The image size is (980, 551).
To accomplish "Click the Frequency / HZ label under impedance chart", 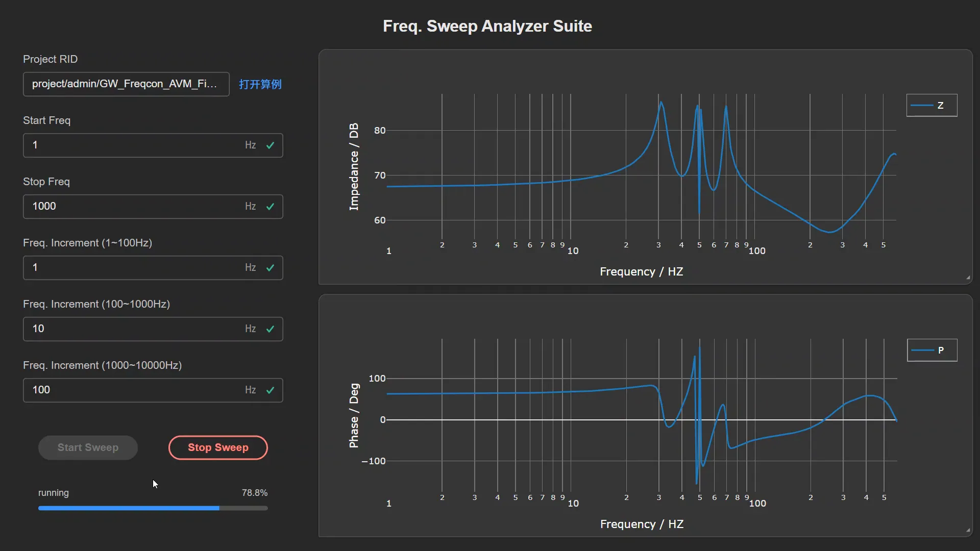I will coord(642,271).
